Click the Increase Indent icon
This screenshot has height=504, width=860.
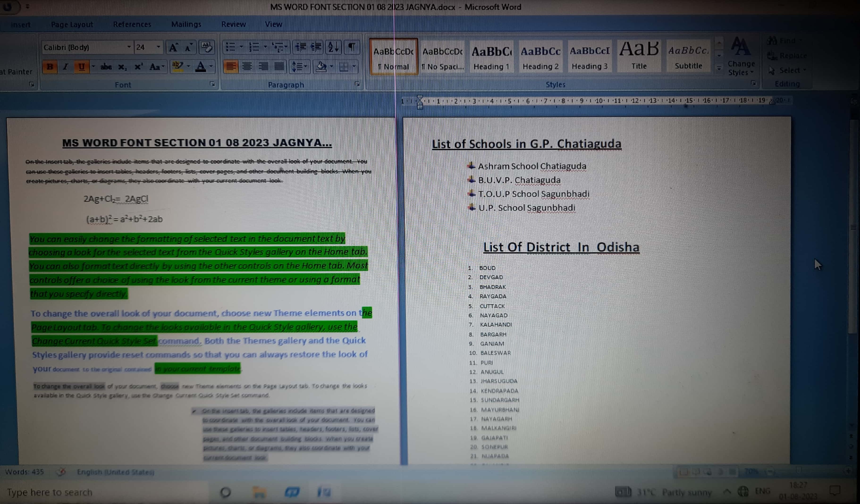pyautogui.click(x=316, y=47)
